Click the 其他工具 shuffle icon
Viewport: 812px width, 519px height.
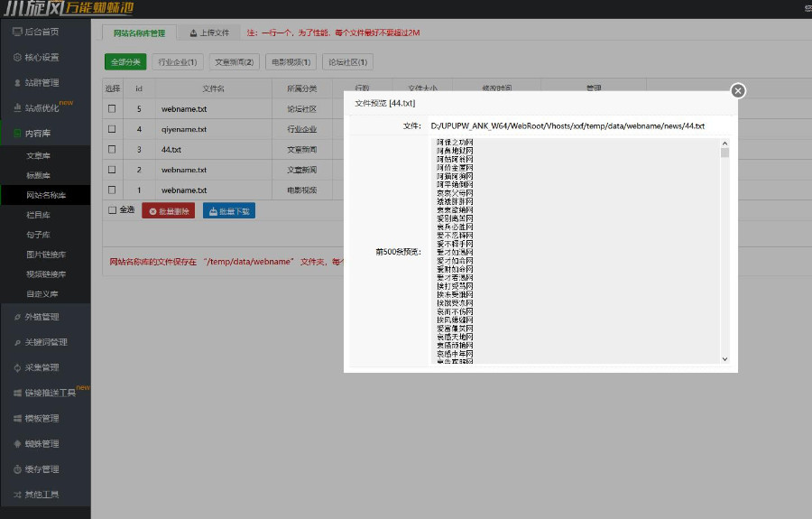(x=17, y=495)
